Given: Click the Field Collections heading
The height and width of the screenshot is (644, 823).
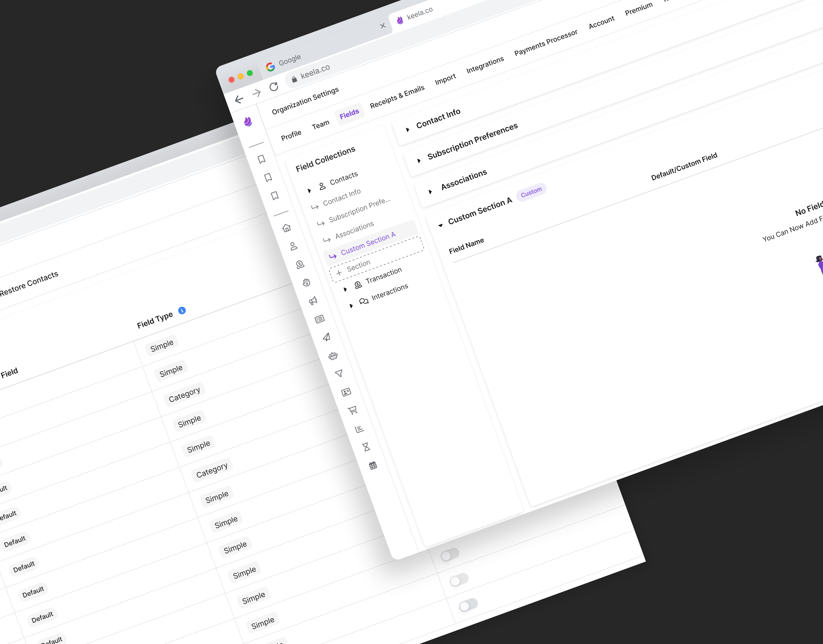Looking at the screenshot, I should point(326,159).
